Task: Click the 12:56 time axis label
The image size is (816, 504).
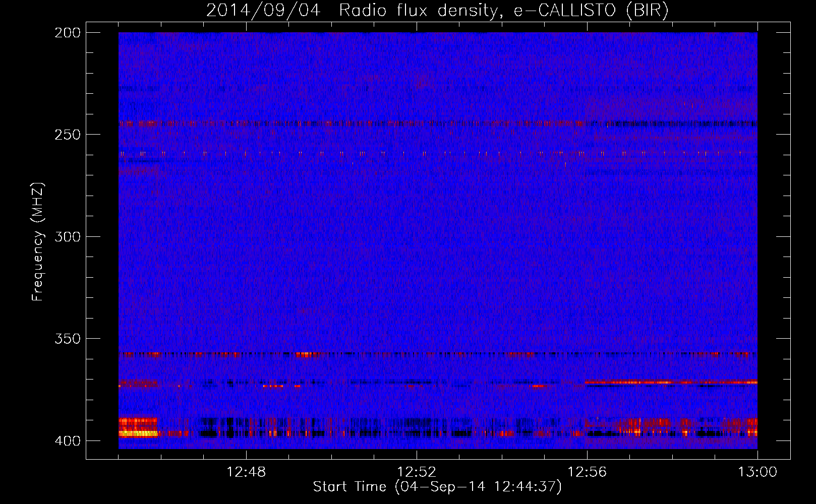Action: [587, 472]
